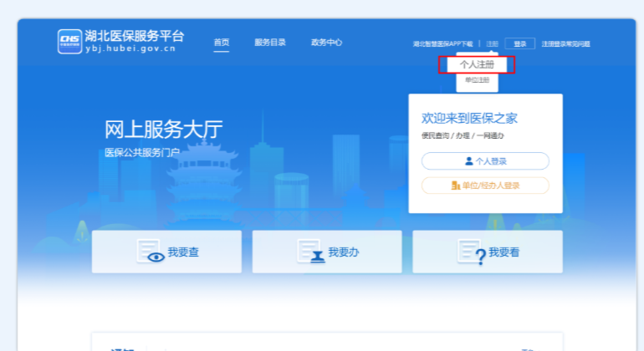
Task: Click the stamp document icon on 我要办
Action: point(311,252)
